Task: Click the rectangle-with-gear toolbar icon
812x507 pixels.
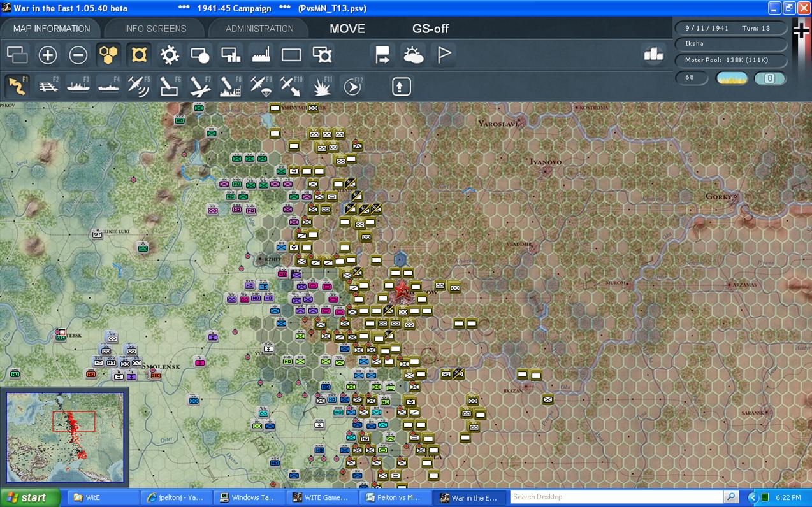Action: (x=322, y=55)
